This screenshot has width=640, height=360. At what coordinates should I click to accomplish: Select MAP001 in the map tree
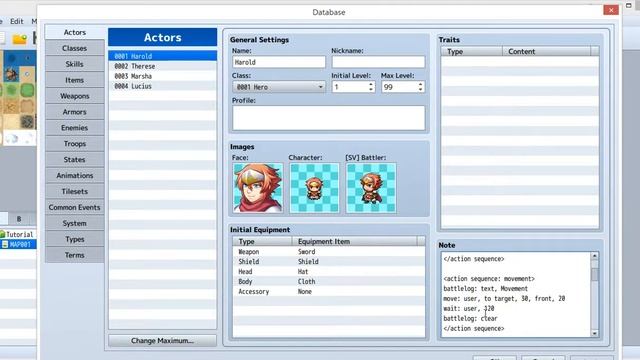tap(20, 244)
